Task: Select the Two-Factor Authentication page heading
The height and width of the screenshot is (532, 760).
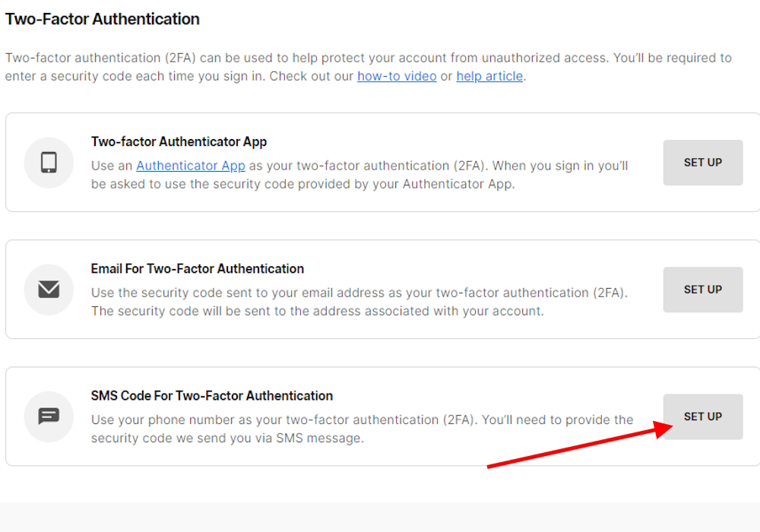Action: (103, 18)
